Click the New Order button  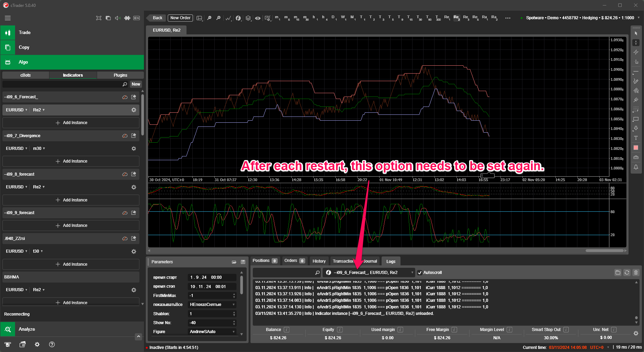click(x=180, y=18)
